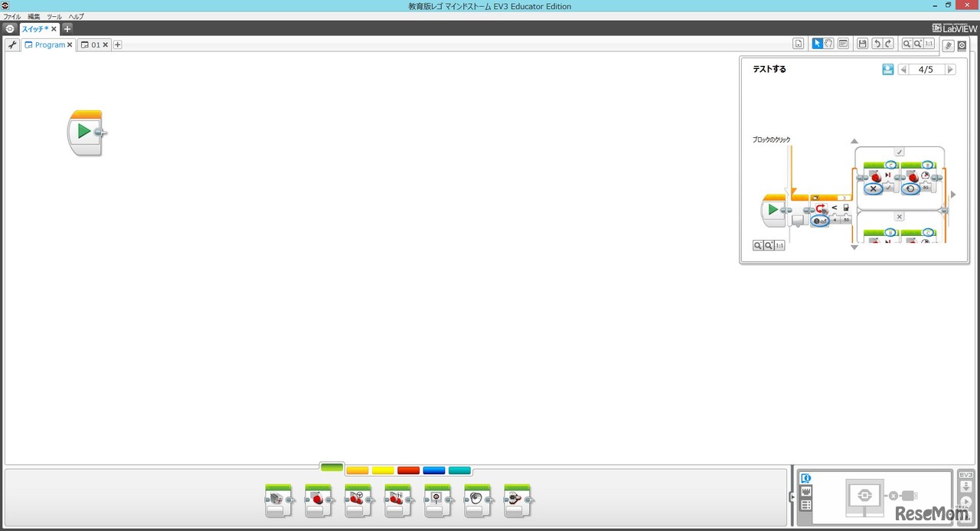Click the Start block on canvas
Viewport: 980px width, 531px height.
coord(86,133)
